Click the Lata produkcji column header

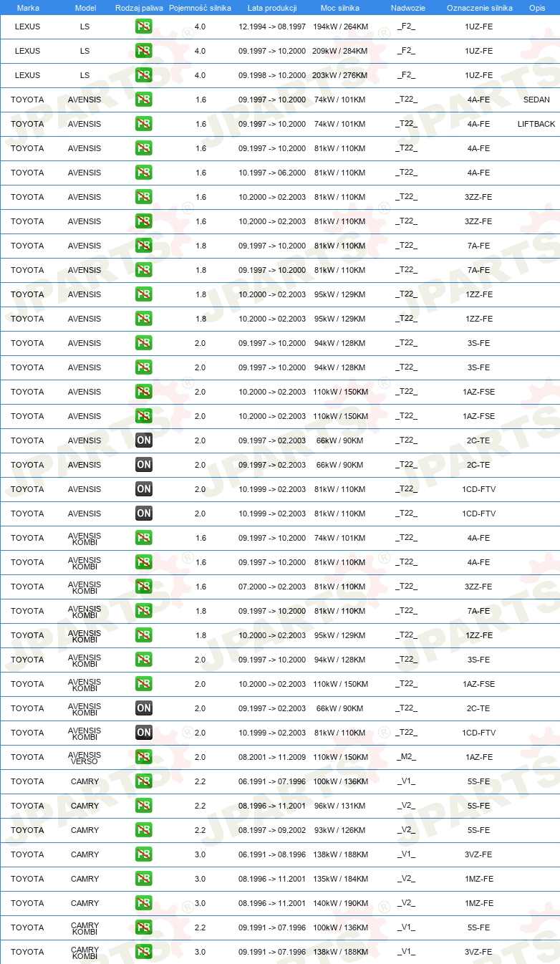(x=272, y=8)
